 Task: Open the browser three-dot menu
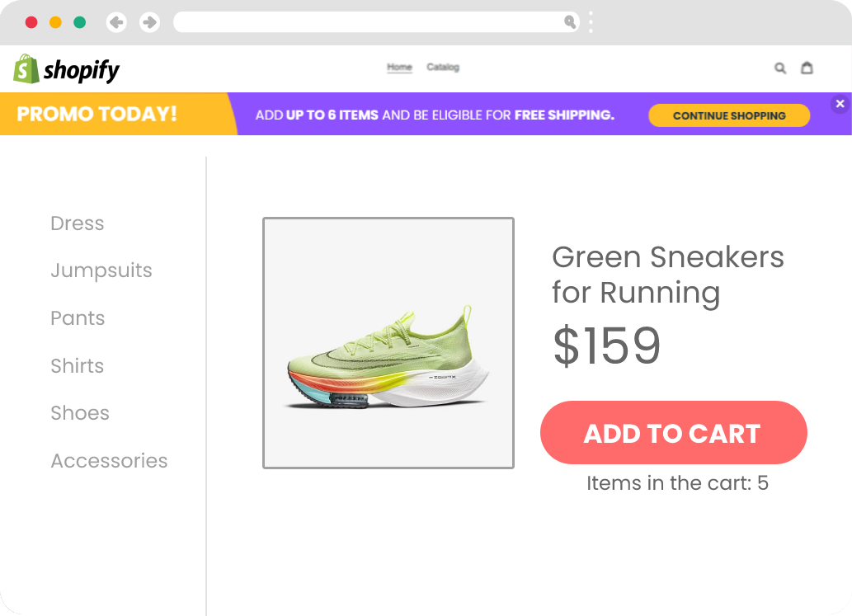tap(591, 22)
